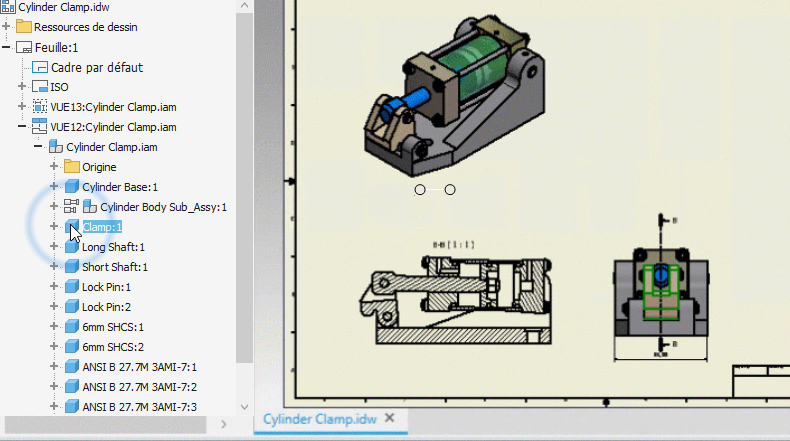Select the B-B section view drawing

pos(455,300)
